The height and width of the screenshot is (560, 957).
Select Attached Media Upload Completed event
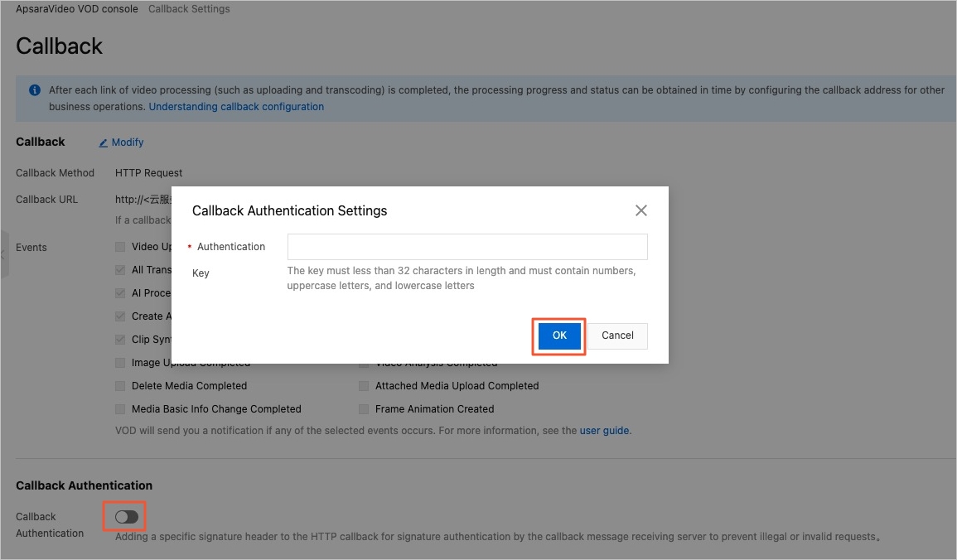pos(363,385)
